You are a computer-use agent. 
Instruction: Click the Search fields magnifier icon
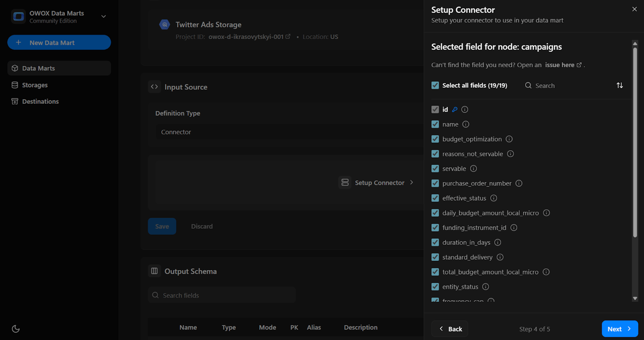coord(156,295)
